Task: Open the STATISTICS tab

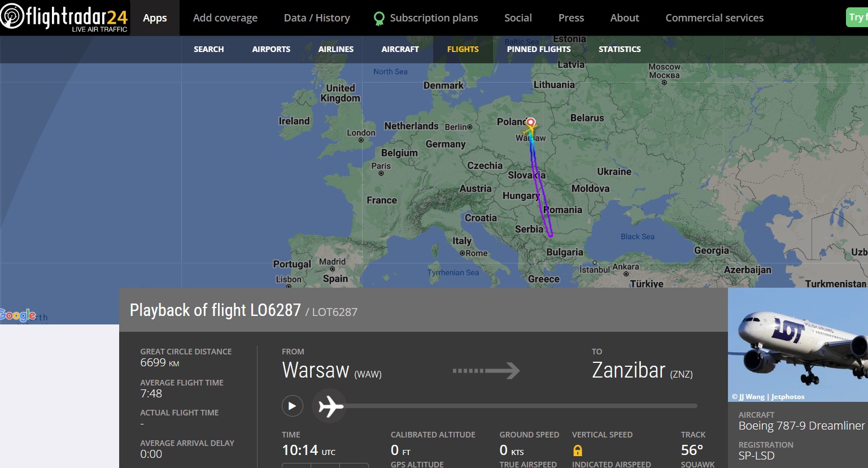Action: pyautogui.click(x=620, y=49)
